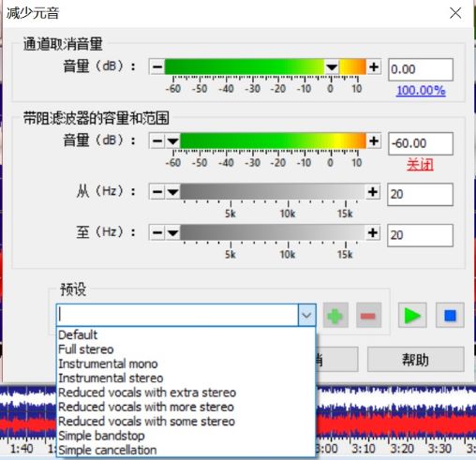476x460 pixels.
Task: Click the red 关闭 link
Action: point(420,165)
